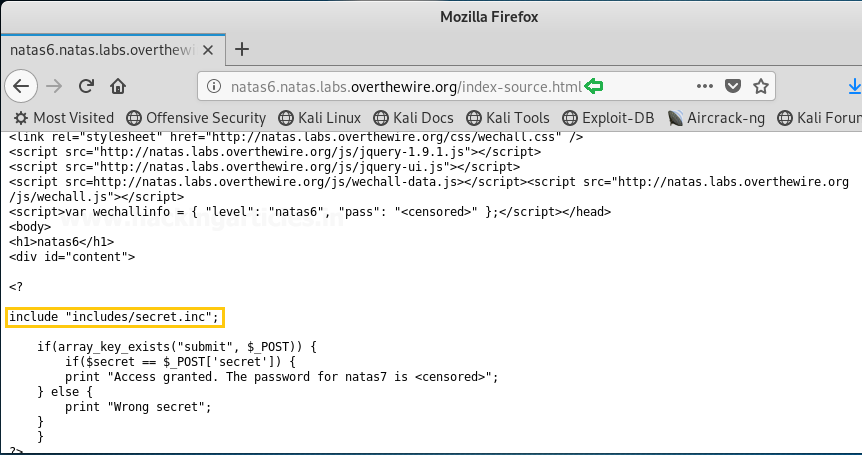Click the include "includes/secret.inc" code line
This screenshot has width=862, height=455.
tap(114, 317)
